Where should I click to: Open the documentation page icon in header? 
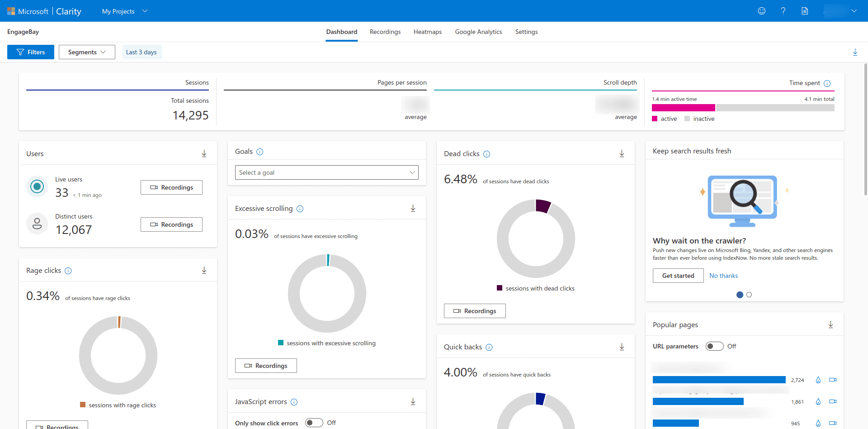(805, 11)
